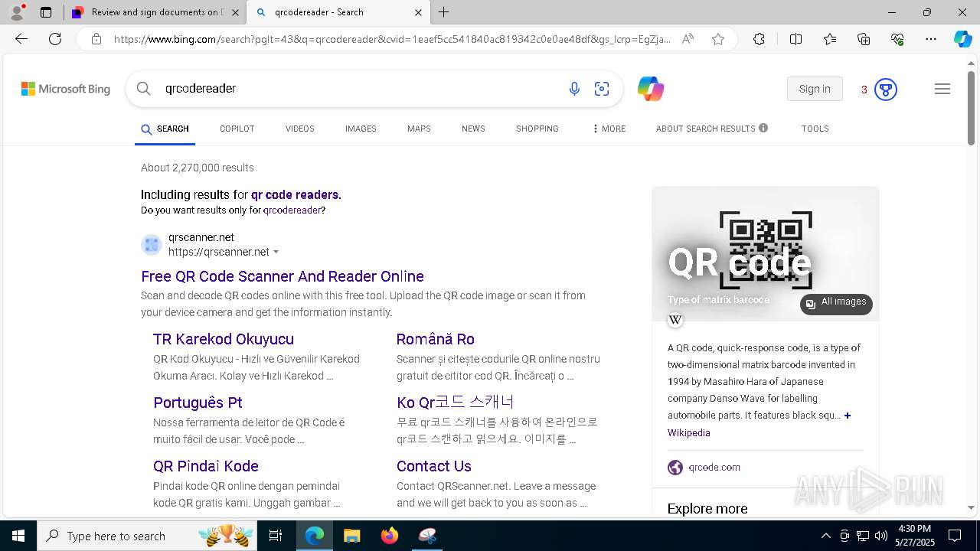The height and width of the screenshot is (551, 980).
Task: View site information lock icon
Action: pyautogui.click(x=96, y=39)
